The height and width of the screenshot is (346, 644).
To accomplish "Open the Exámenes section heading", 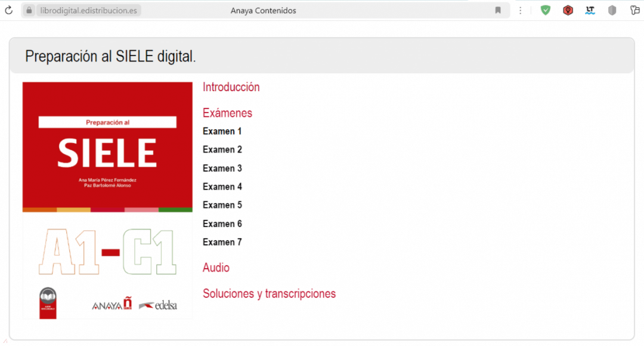I will (227, 113).
